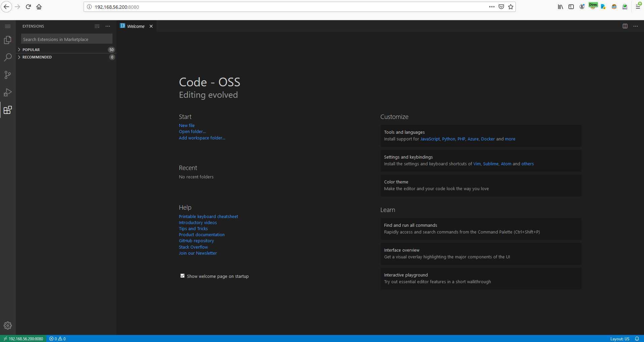
Task: Clear the extensions search results icon
Action: 97,26
